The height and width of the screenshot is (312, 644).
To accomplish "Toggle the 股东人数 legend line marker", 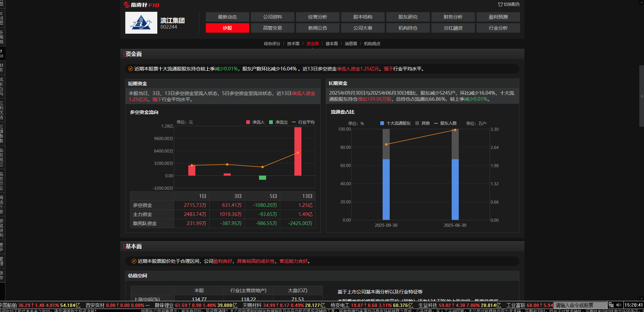I will click(436, 123).
